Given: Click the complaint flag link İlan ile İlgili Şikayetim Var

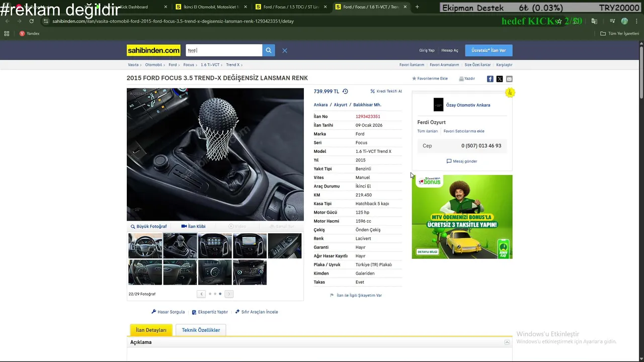Looking at the screenshot, I should [356, 295].
